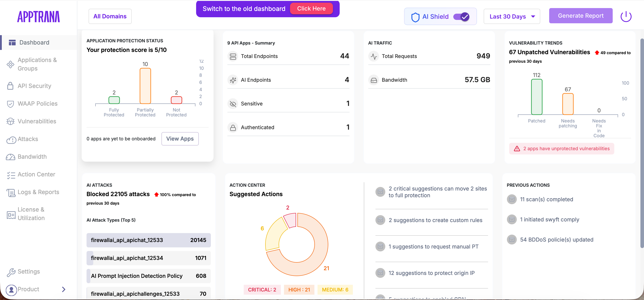Image resolution: width=644 pixels, height=300 pixels.
Task: Open Vulnerabilities from bug icon in sidebar
Action: (10, 121)
